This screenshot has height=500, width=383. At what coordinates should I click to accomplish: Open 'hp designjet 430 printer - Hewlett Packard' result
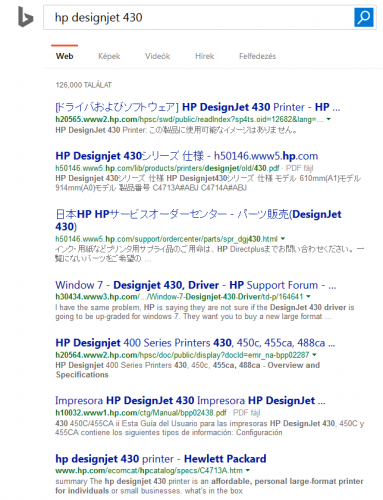pos(161,459)
